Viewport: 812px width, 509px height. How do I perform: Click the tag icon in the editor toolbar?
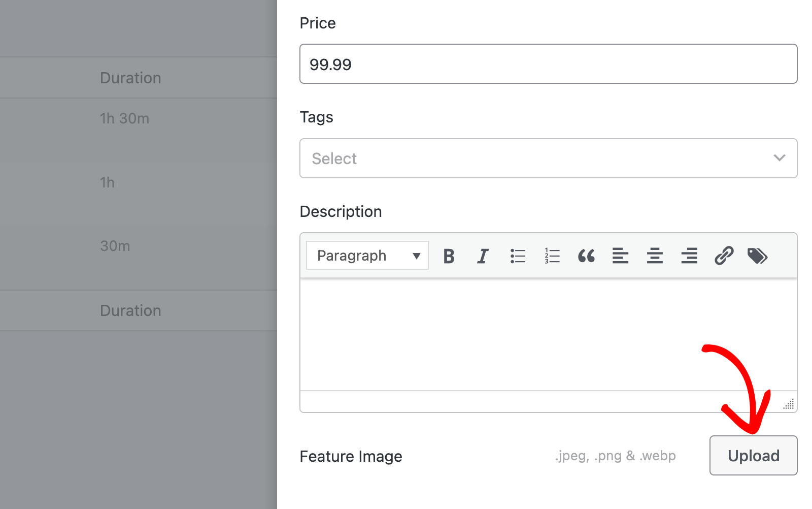click(x=757, y=256)
